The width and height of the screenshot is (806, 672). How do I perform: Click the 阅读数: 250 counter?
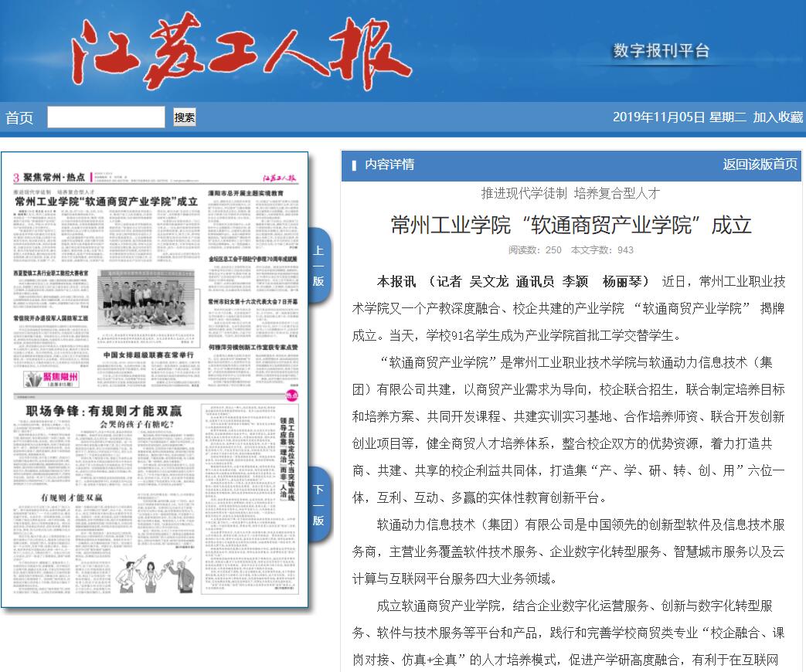point(535,250)
